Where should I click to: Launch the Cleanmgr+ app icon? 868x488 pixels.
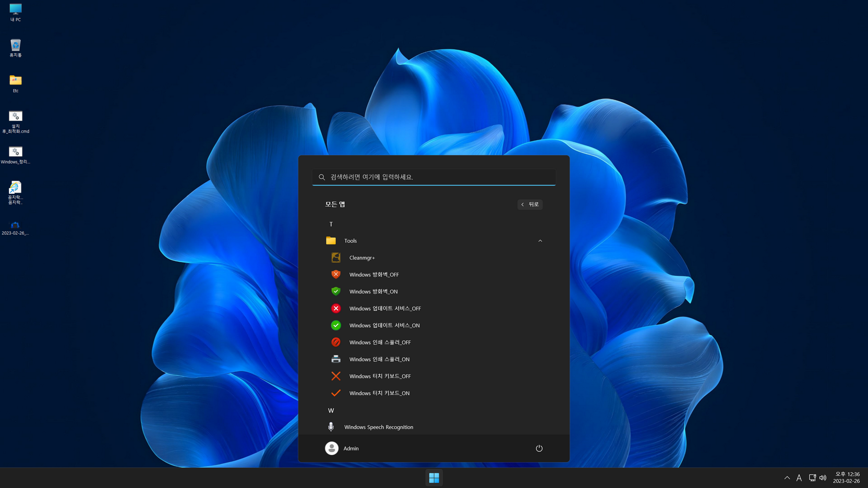click(x=336, y=258)
